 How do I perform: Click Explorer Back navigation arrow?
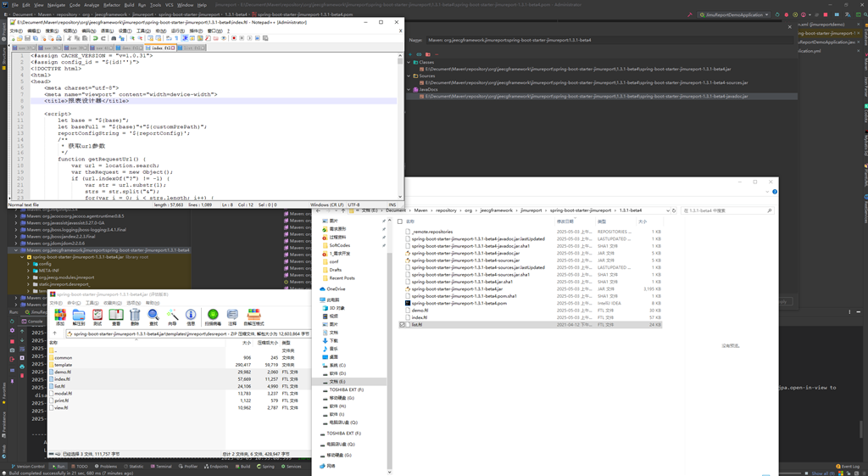(320, 210)
